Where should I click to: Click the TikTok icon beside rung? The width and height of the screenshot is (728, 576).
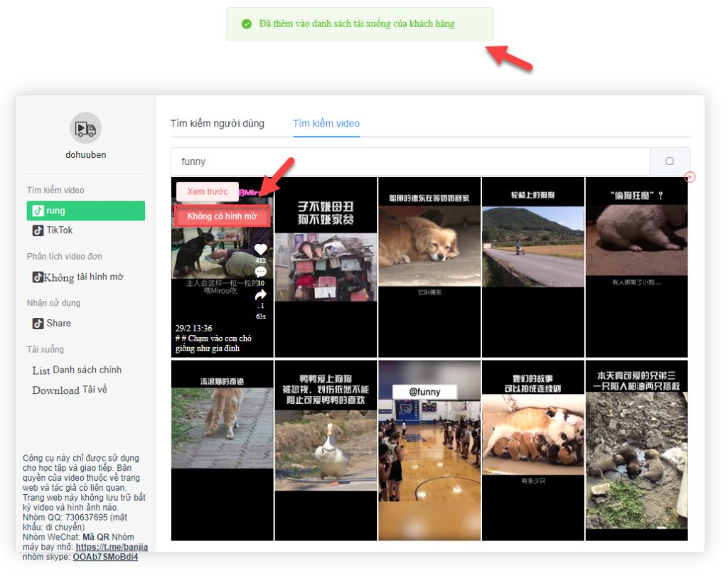coord(38,211)
